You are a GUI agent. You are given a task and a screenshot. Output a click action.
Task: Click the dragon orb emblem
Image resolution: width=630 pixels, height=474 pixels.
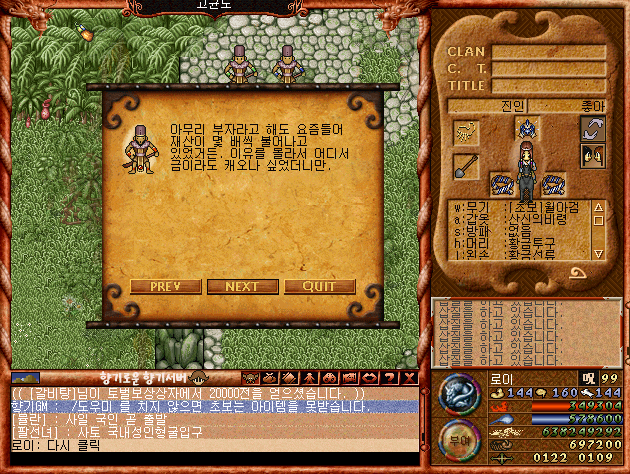pos(460,394)
